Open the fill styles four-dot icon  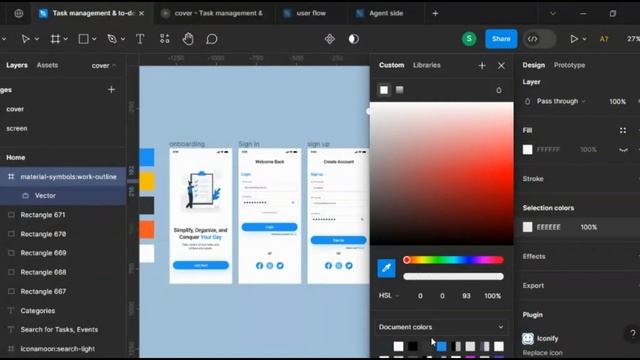622,130
